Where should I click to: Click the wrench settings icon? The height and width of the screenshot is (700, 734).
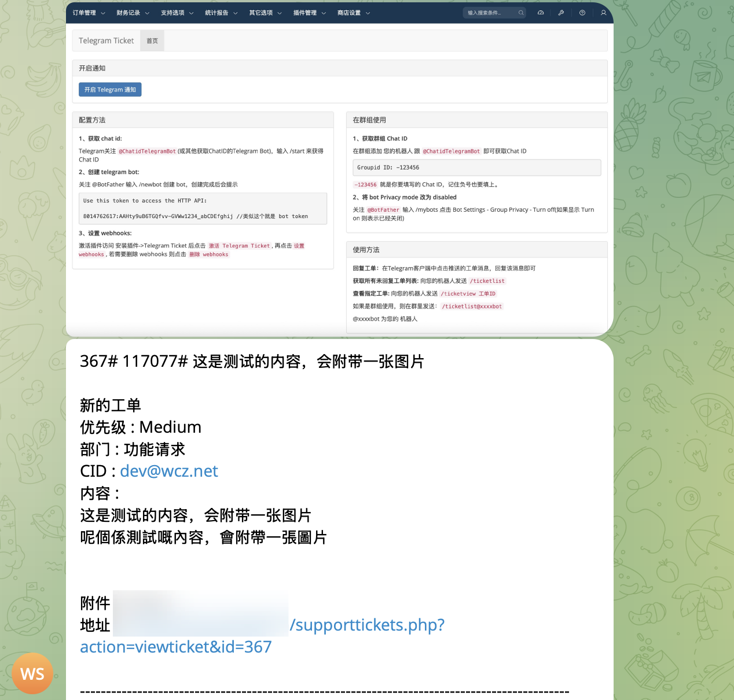coord(561,13)
